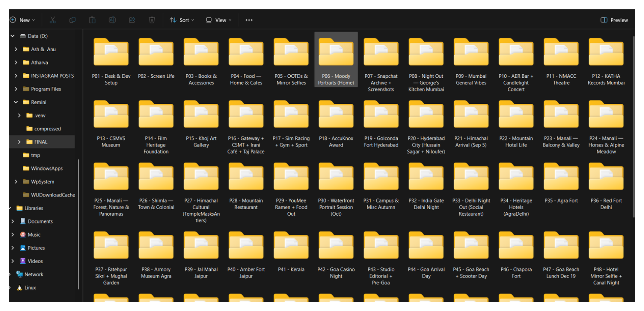Select the P17 - Sim Racing + Gym folder
644x311 pixels.
click(291, 124)
